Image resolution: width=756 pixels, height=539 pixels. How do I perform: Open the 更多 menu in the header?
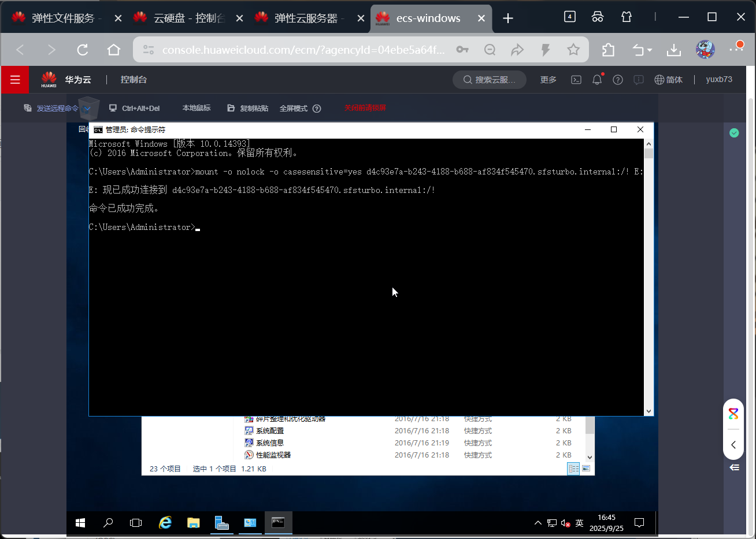[548, 80]
